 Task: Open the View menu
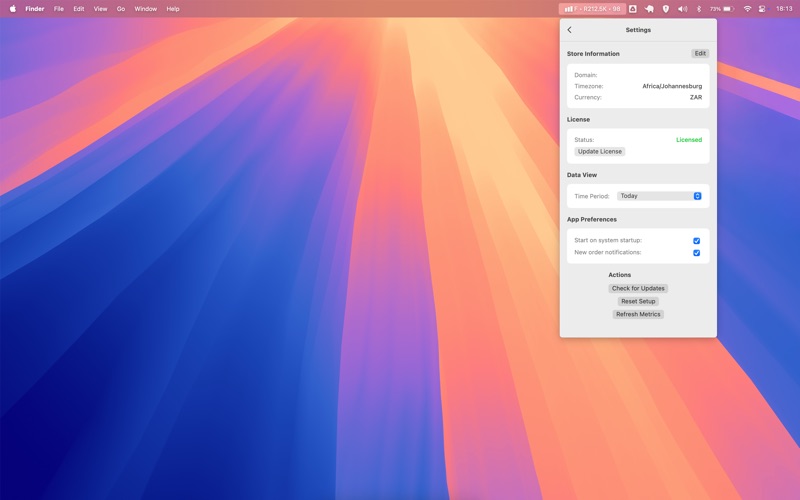pyautogui.click(x=101, y=9)
